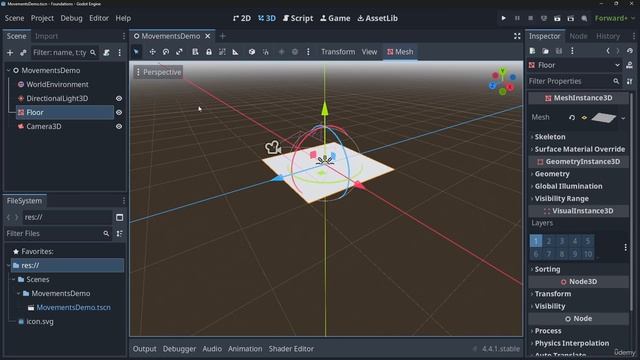Switch to the 2D workspace
The height and width of the screenshot is (360, 640).
click(x=242, y=18)
